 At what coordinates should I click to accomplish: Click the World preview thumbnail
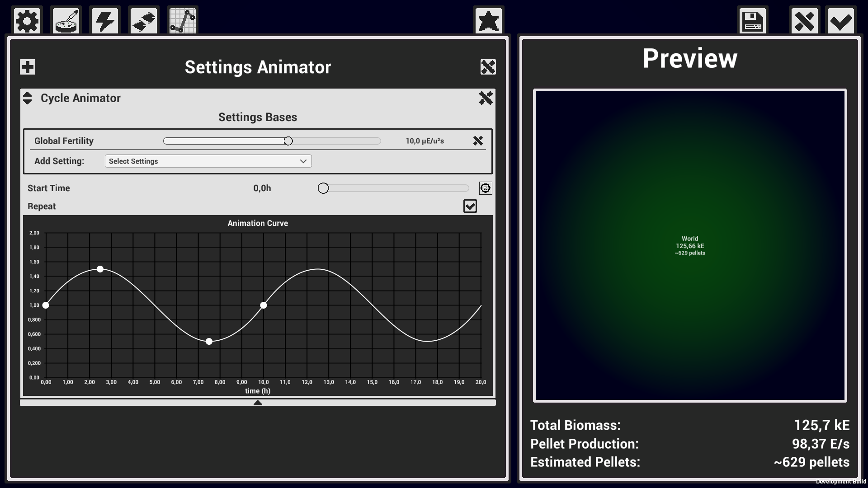pyautogui.click(x=690, y=246)
